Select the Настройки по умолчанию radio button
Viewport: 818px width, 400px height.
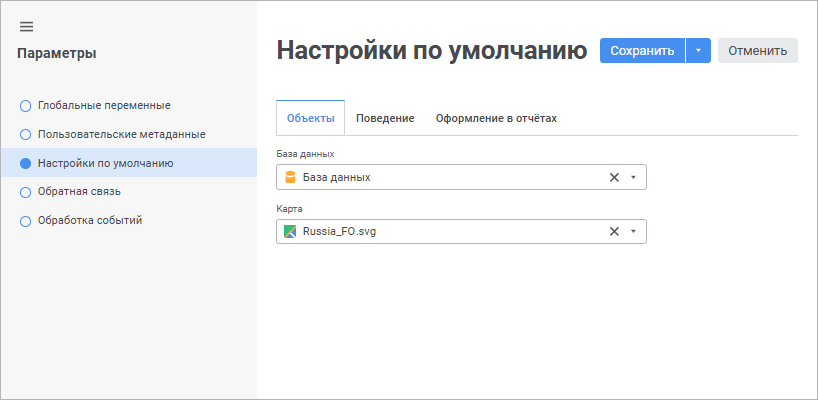[26, 163]
